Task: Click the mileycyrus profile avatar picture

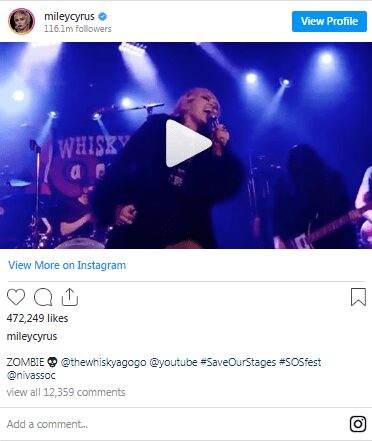Action: tap(21, 21)
